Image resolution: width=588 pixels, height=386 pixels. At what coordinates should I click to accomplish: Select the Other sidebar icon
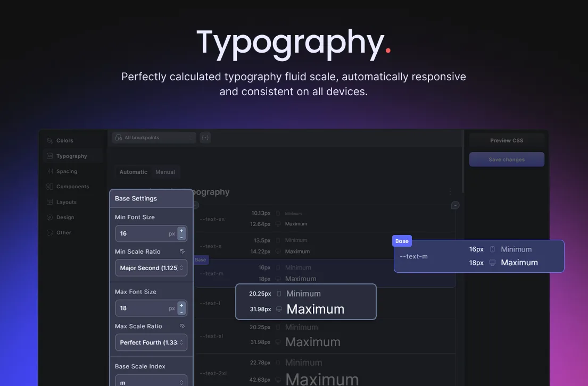49,233
